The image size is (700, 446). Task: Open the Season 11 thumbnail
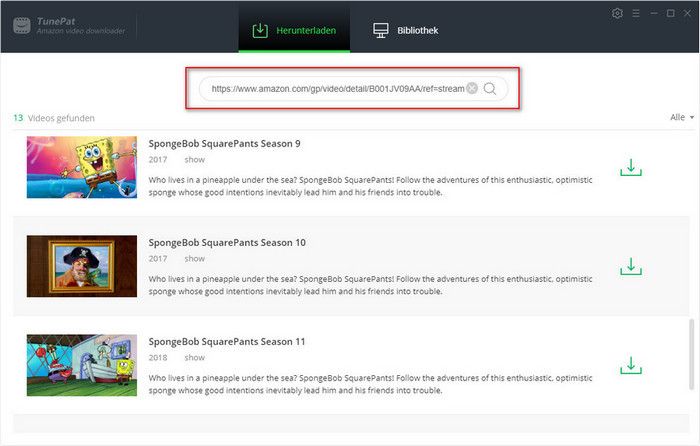click(x=82, y=365)
